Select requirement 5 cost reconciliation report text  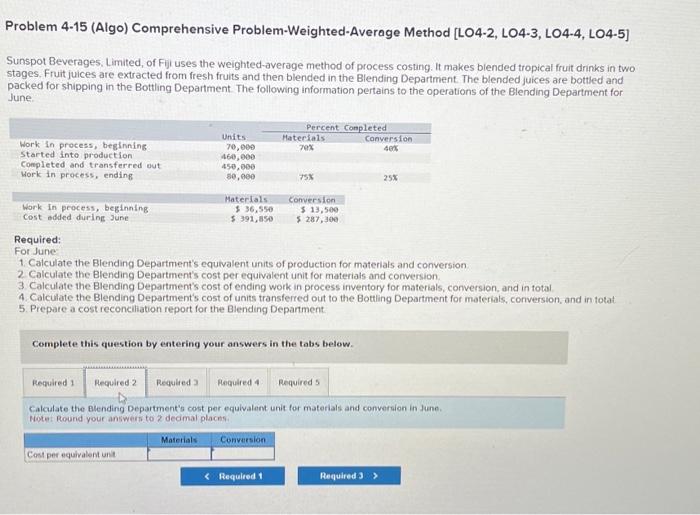click(172, 309)
